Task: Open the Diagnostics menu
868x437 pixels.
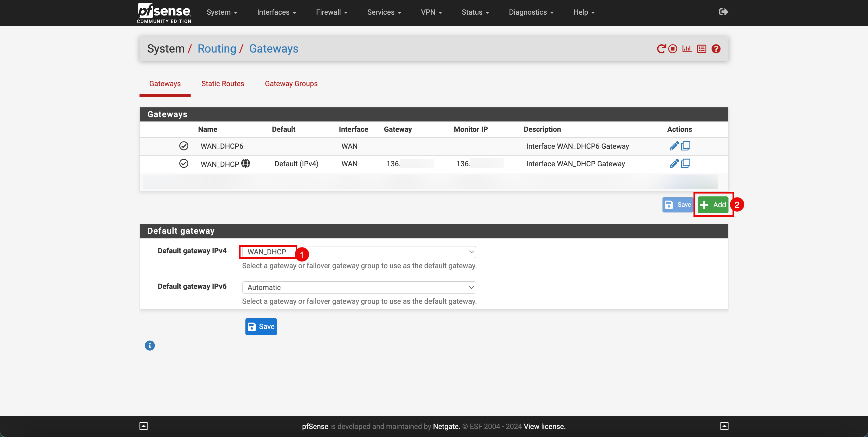Action: tap(531, 12)
